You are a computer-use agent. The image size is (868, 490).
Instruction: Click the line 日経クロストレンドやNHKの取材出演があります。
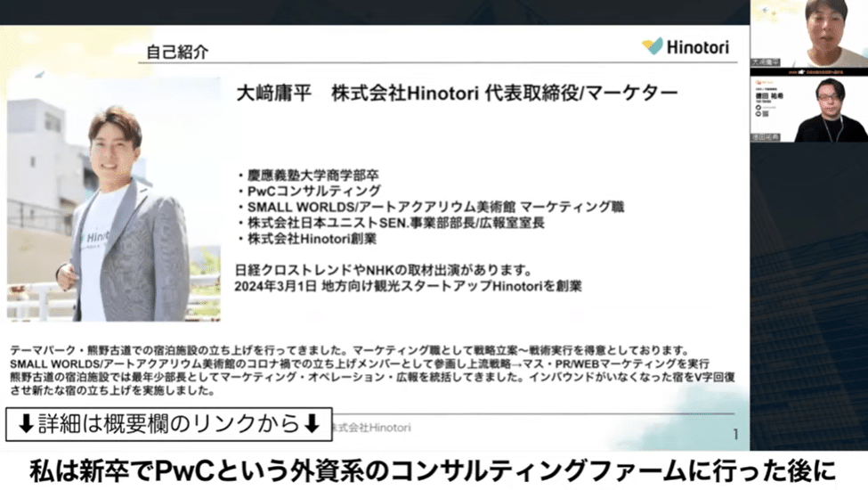pos(383,270)
